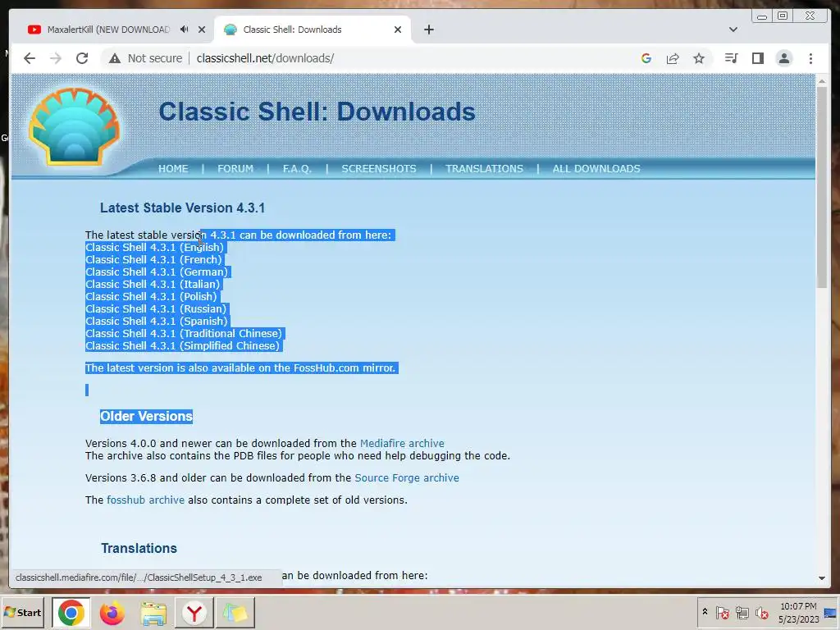Download Classic Shell 4.3.1 (German)
This screenshot has width=840, height=630.
coord(157,272)
